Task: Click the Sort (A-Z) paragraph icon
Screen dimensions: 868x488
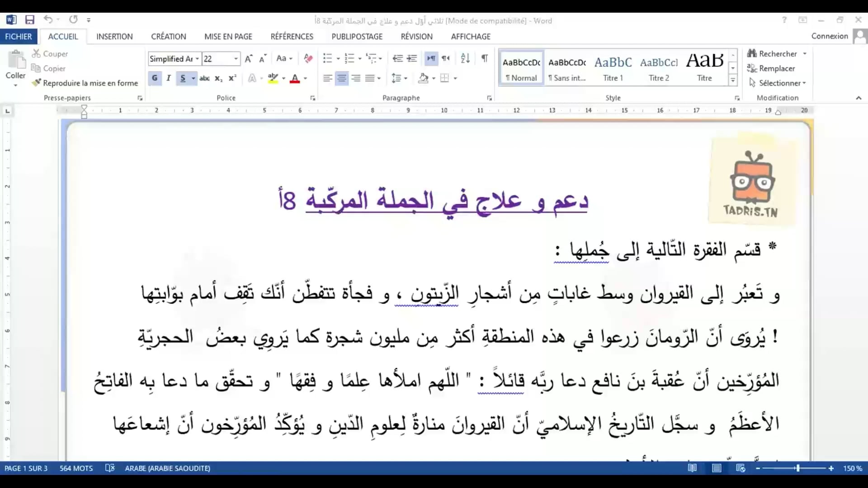Action: point(465,58)
